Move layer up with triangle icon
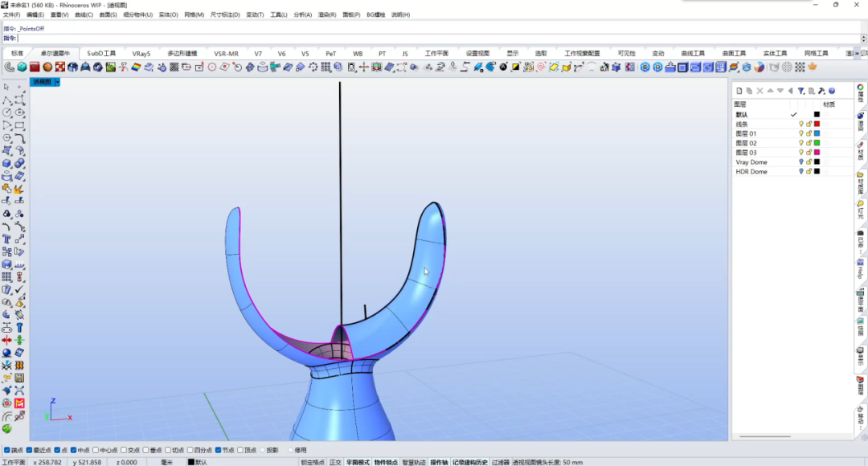This screenshot has height=466, width=868. (x=770, y=91)
